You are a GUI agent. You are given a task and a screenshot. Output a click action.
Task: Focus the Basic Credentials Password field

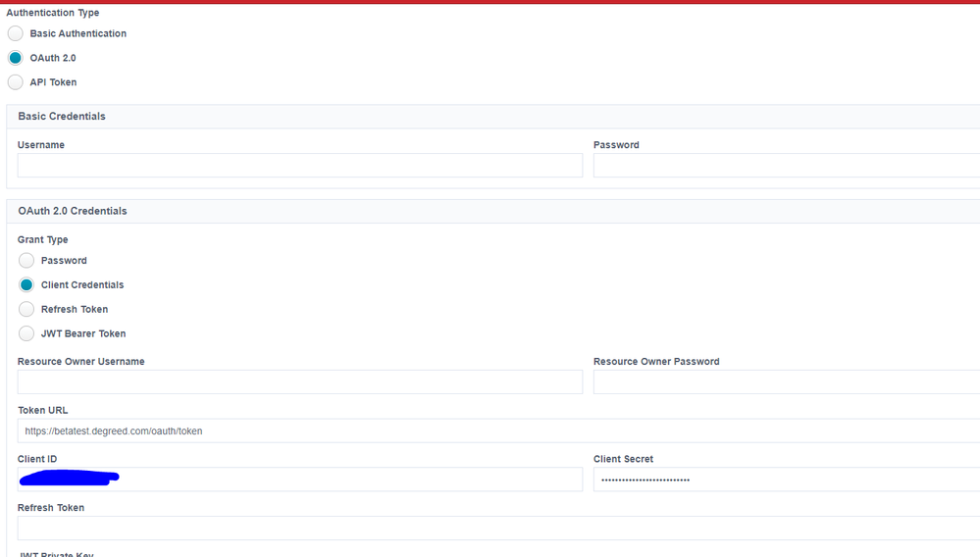pos(785,166)
